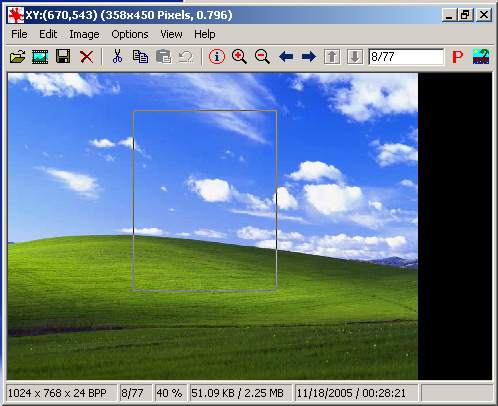Click the red P properties icon
This screenshot has width=498, height=406.
[x=458, y=57]
